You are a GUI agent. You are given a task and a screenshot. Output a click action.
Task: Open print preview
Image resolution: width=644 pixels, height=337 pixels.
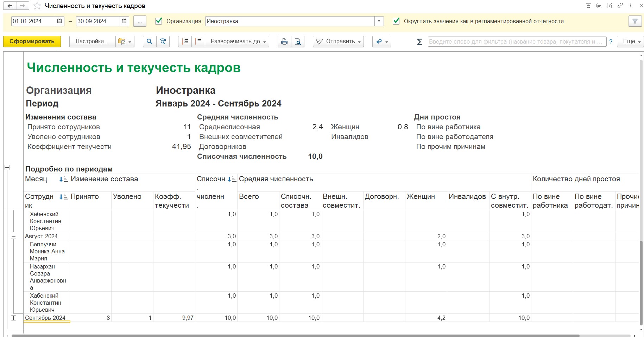click(298, 41)
